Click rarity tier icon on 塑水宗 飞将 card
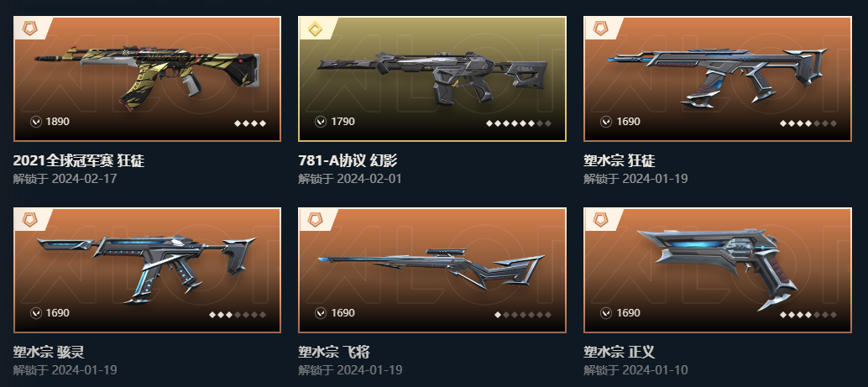The height and width of the screenshot is (387, 868). [315, 220]
